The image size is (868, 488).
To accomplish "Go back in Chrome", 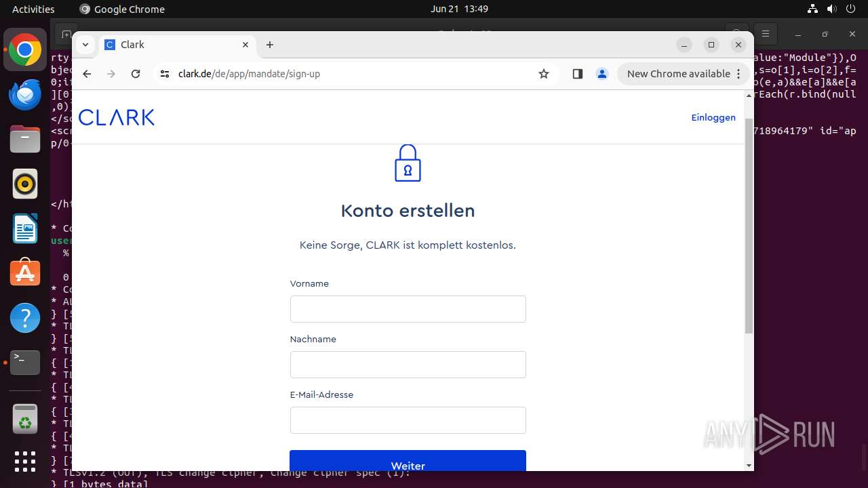I will coord(87,74).
